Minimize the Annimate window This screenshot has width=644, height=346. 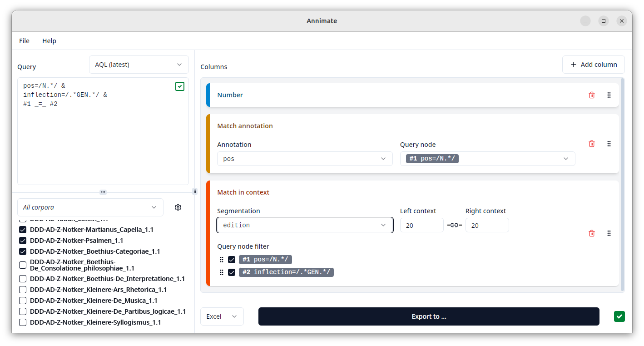(x=585, y=21)
